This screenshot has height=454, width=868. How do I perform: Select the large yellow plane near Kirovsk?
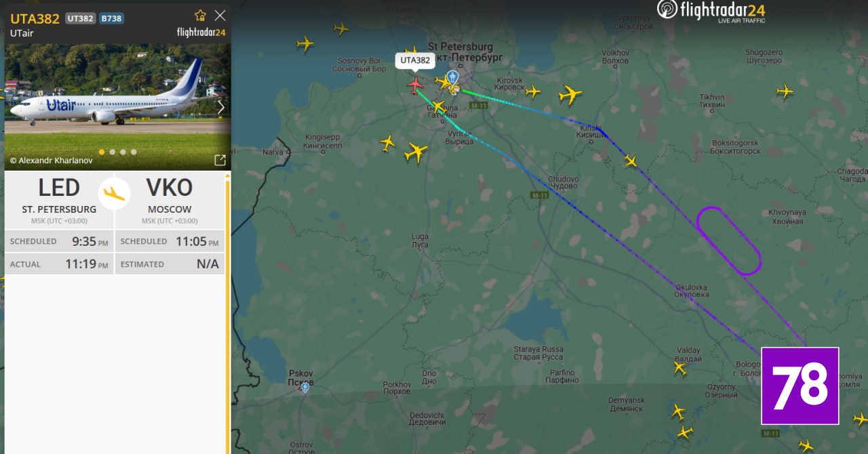(570, 94)
